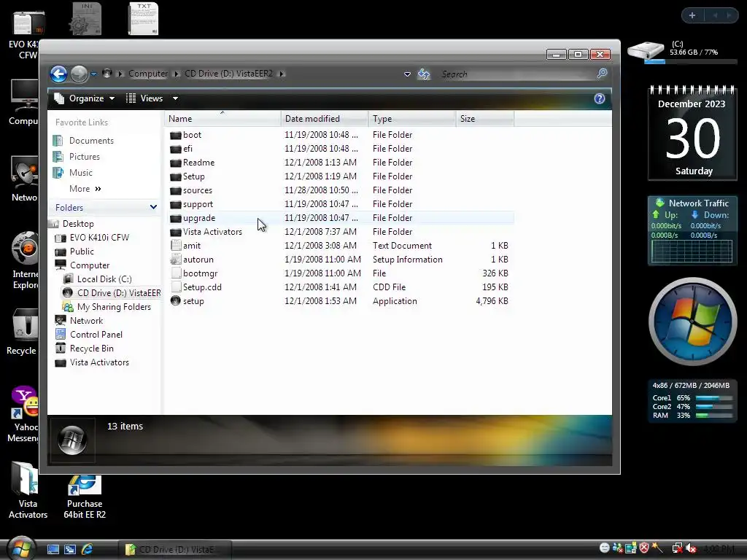Click sidebar add gadget plus button
Image resolution: width=747 pixels, height=560 pixels.
tap(692, 16)
